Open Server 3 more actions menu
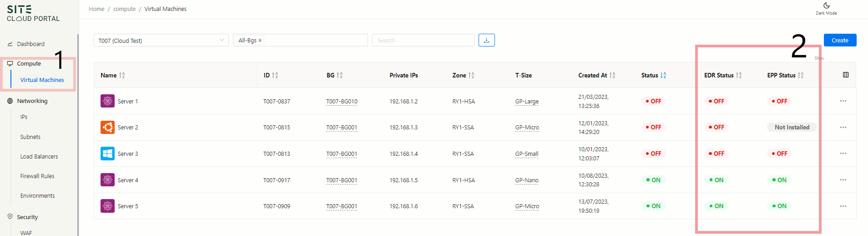Viewport: 868px width, 236px height. tap(843, 153)
